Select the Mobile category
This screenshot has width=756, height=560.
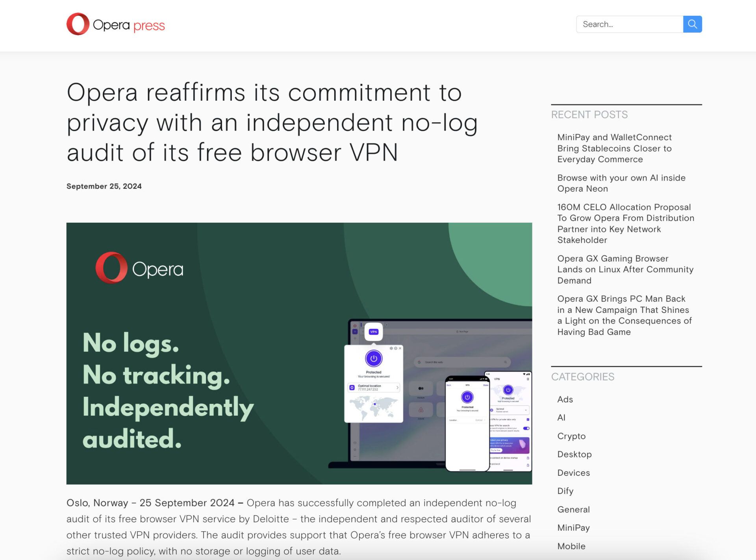pos(571,546)
